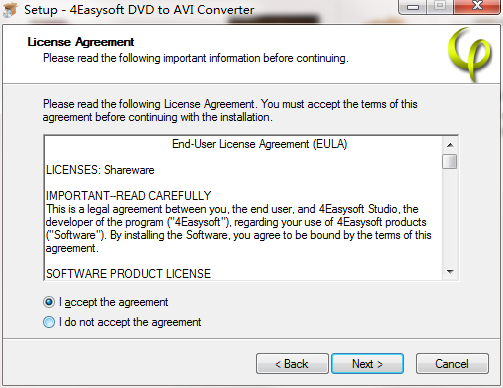
Task: Click the "I accept the agreement" label
Action: 113,302
